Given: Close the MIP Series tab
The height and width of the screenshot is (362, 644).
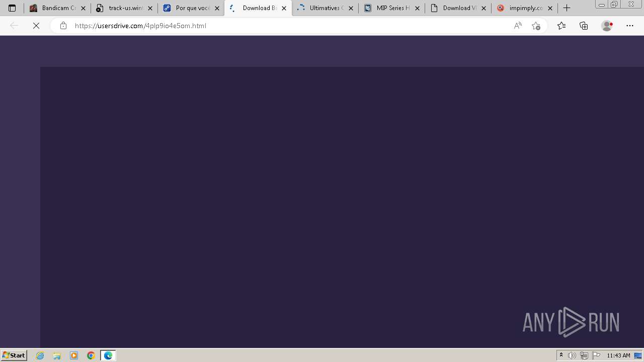Looking at the screenshot, I should (x=417, y=8).
